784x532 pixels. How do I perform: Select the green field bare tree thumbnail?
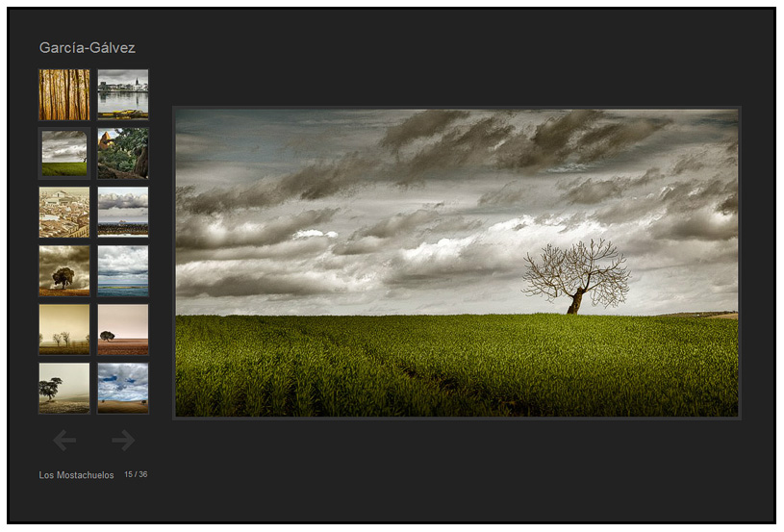64,154
